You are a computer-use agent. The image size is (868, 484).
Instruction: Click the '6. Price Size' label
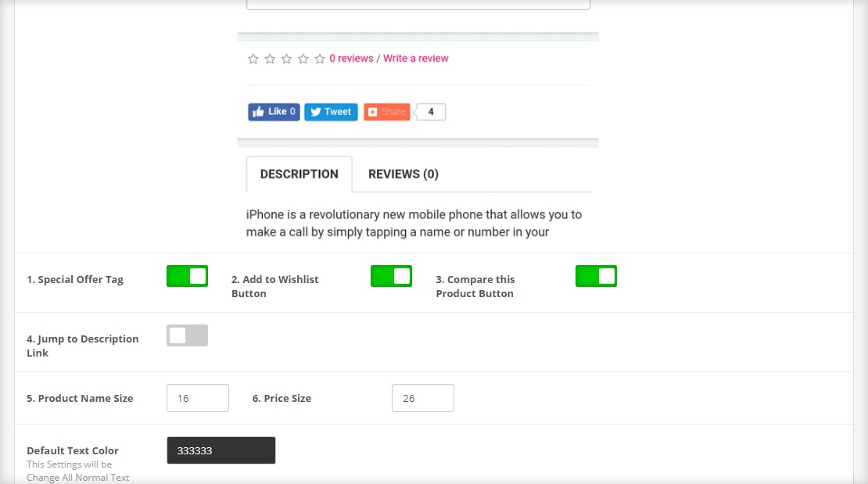click(x=282, y=398)
